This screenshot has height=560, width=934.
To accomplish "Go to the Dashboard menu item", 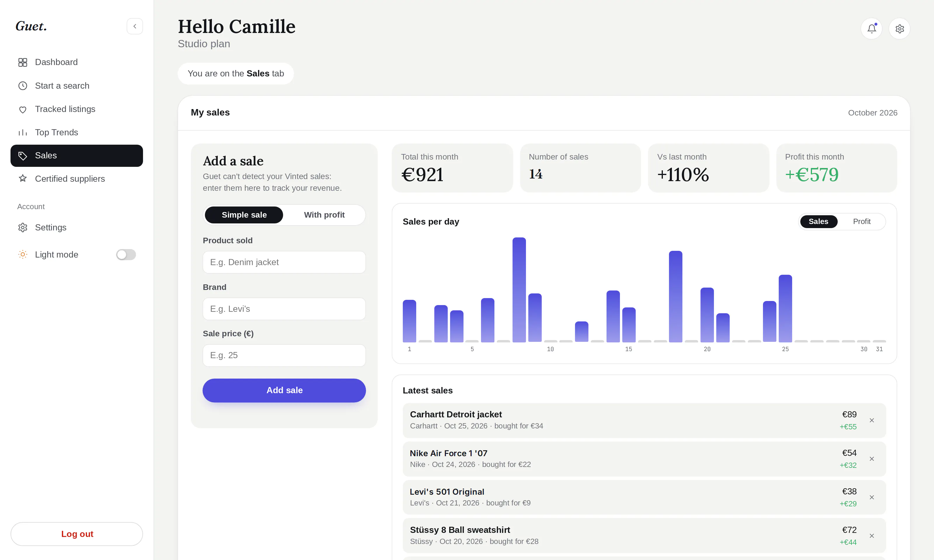I will 77,62.
